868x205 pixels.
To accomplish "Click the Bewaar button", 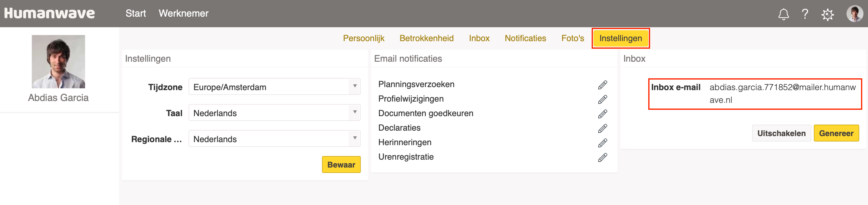I will tap(341, 164).
